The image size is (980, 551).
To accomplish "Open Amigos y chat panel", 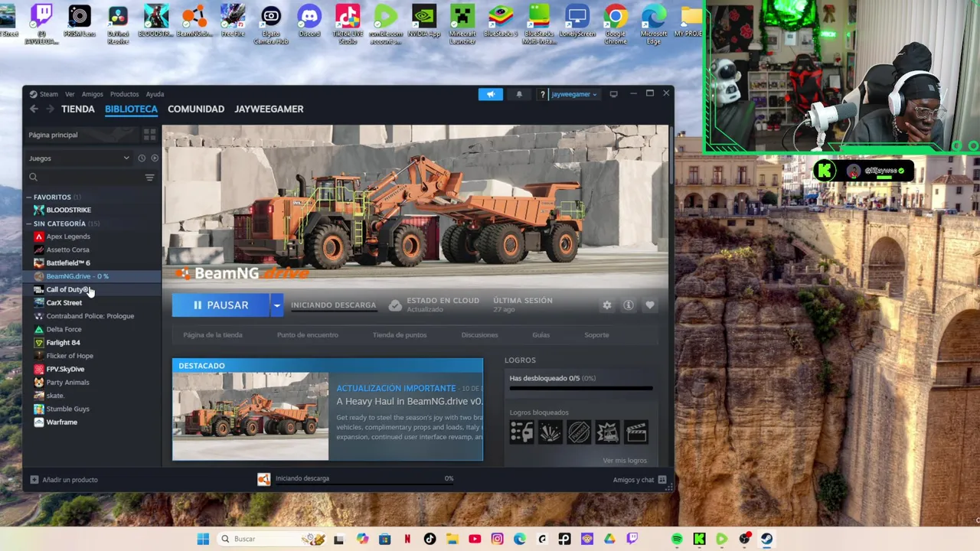I will point(639,480).
